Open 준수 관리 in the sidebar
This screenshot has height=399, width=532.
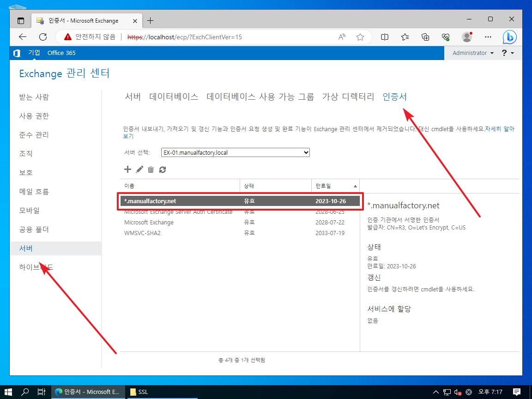(34, 135)
